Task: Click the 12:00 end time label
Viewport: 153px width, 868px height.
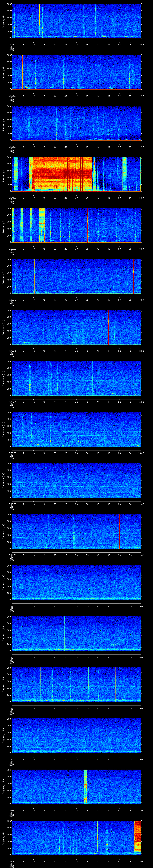Action: (x=141, y=555)
